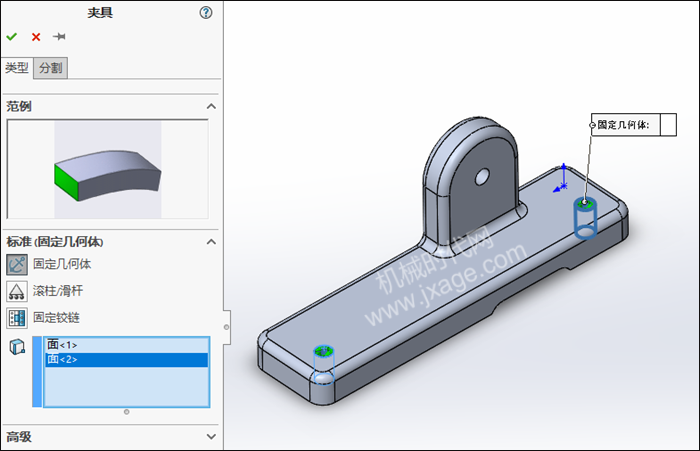Switch to the 分割 tab
This screenshot has height=451, width=700.
pyautogui.click(x=50, y=68)
